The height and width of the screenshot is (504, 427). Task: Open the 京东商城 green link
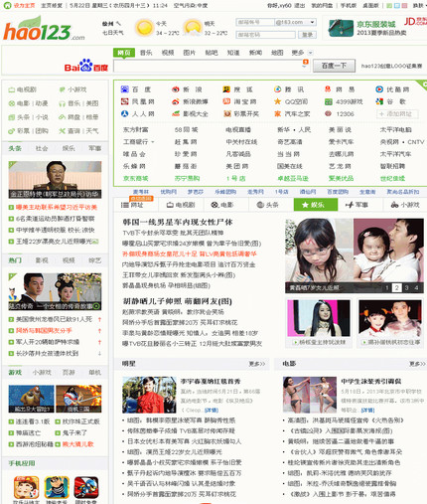pyautogui.click(x=135, y=178)
